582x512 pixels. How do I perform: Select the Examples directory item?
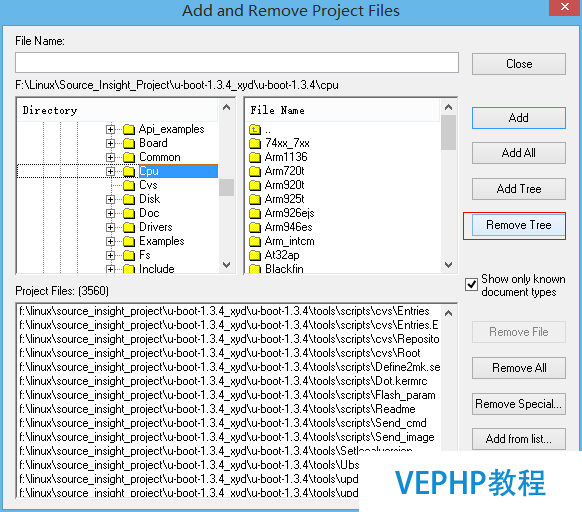tap(161, 241)
